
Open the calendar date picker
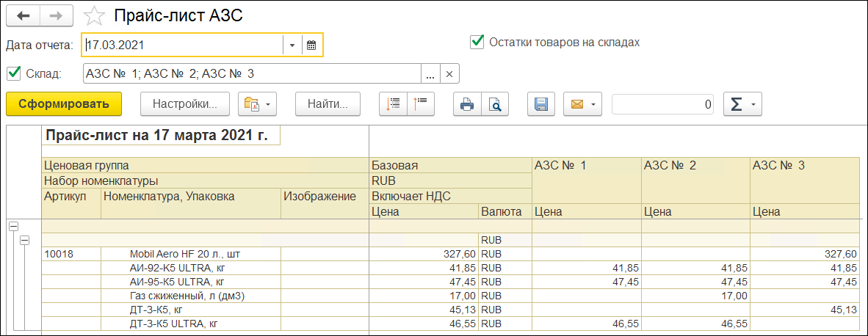click(311, 45)
